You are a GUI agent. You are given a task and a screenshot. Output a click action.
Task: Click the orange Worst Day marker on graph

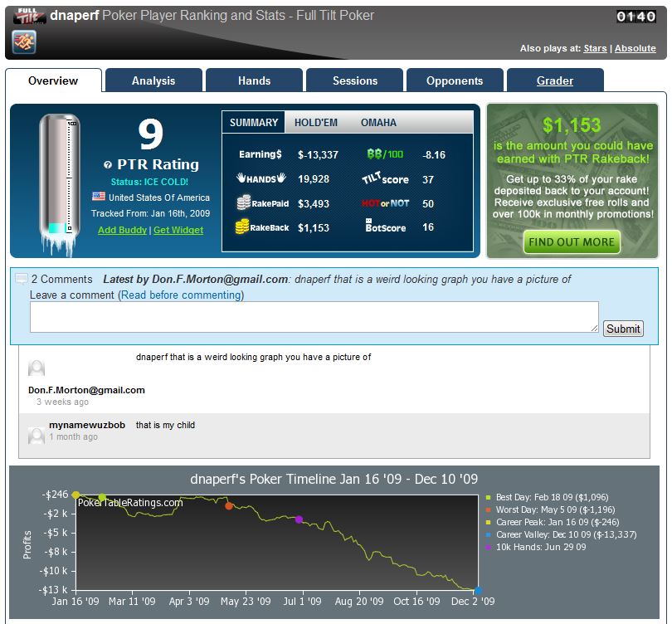tap(229, 505)
